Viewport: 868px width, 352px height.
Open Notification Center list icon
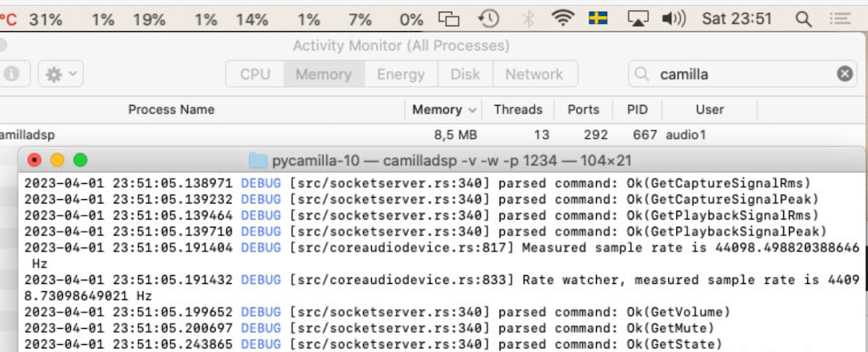pos(840,19)
